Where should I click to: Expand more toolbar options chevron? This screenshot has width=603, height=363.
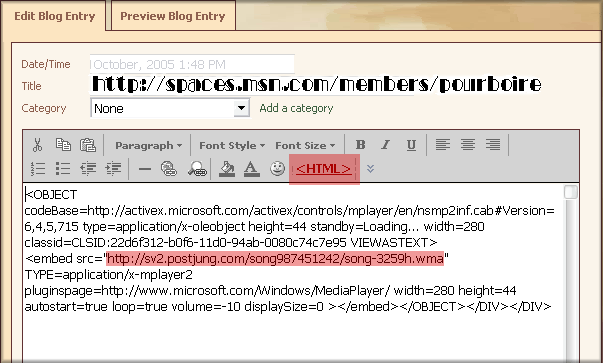coord(370,168)
